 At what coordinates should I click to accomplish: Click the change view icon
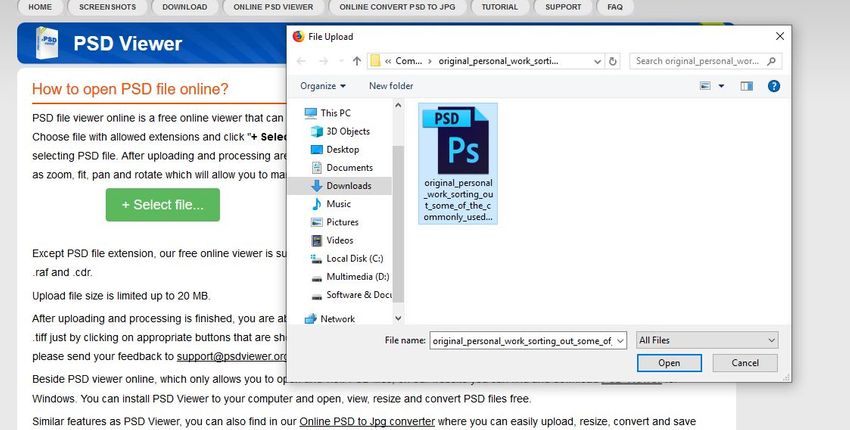point(705,86)
